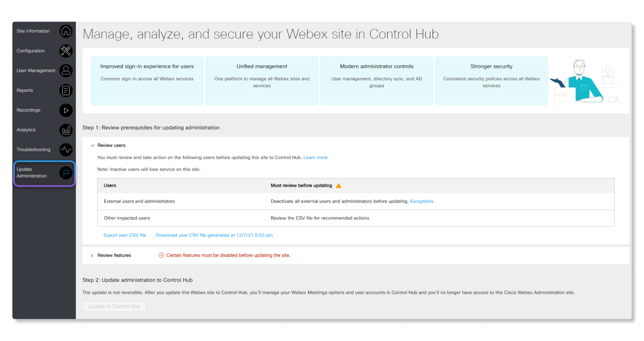Open Reports from the sidebar

coord(25,90)
